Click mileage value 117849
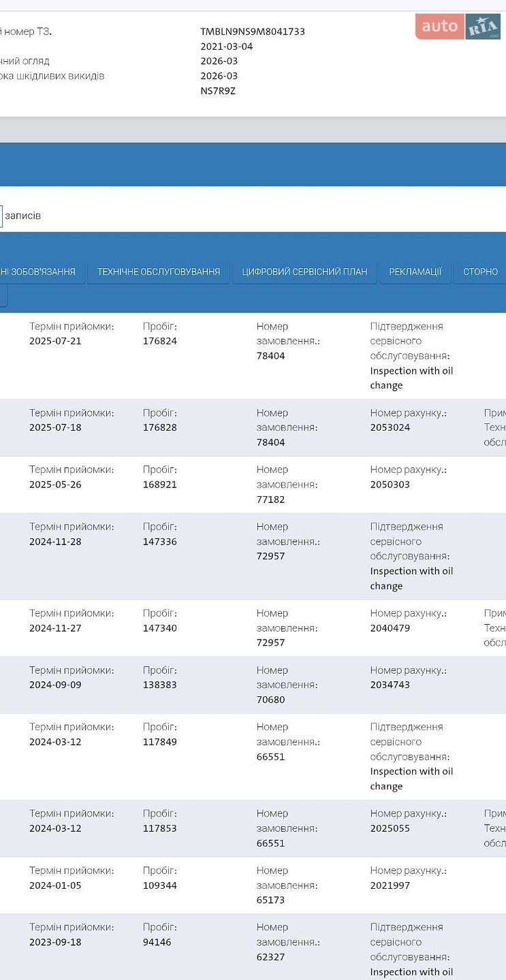 pyautogui.click(x=160, y=742)
